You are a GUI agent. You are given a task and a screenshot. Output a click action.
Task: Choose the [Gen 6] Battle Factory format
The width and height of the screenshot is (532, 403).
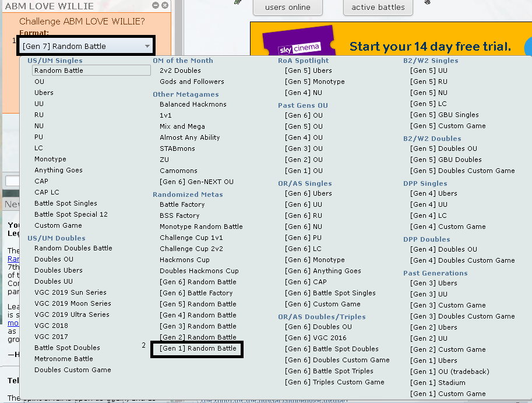196,293
